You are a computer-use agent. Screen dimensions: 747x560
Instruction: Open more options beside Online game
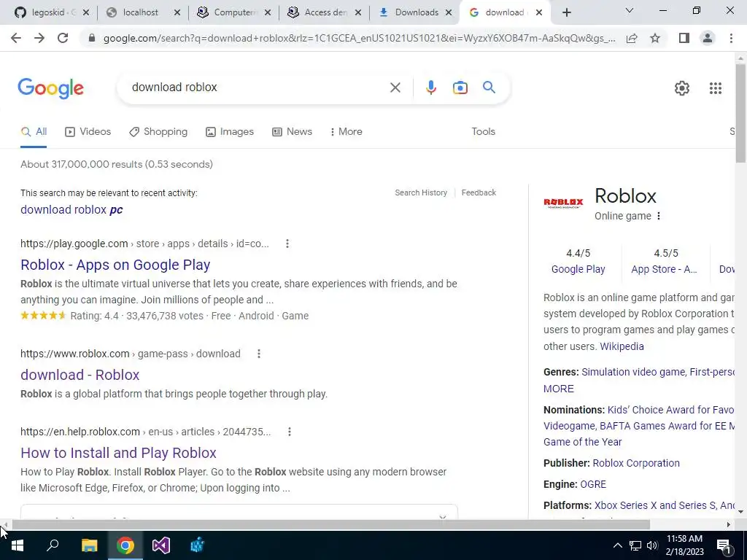[659, 216]
